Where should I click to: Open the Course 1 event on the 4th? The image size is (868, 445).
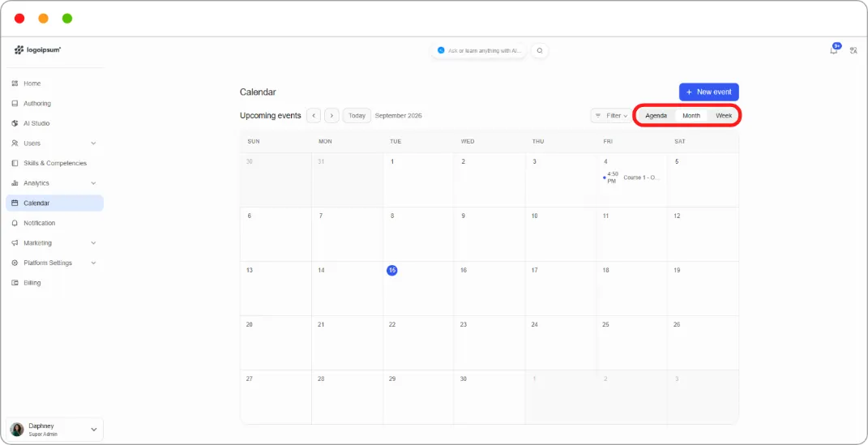[x=631, y=178]
